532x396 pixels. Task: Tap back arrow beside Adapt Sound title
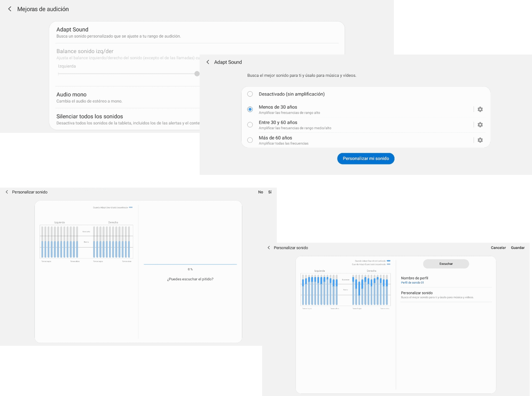[208, 62]
